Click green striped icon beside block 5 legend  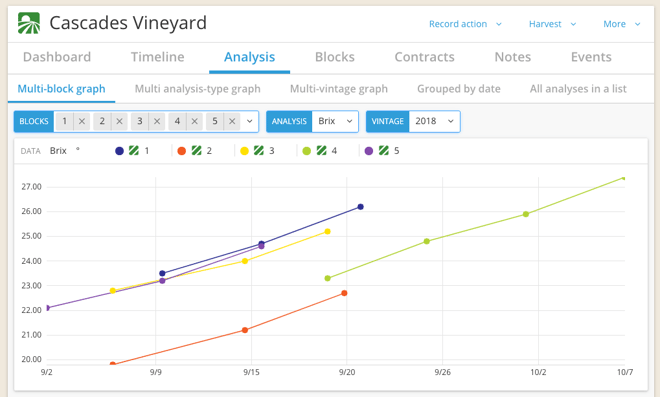point(384,151)
